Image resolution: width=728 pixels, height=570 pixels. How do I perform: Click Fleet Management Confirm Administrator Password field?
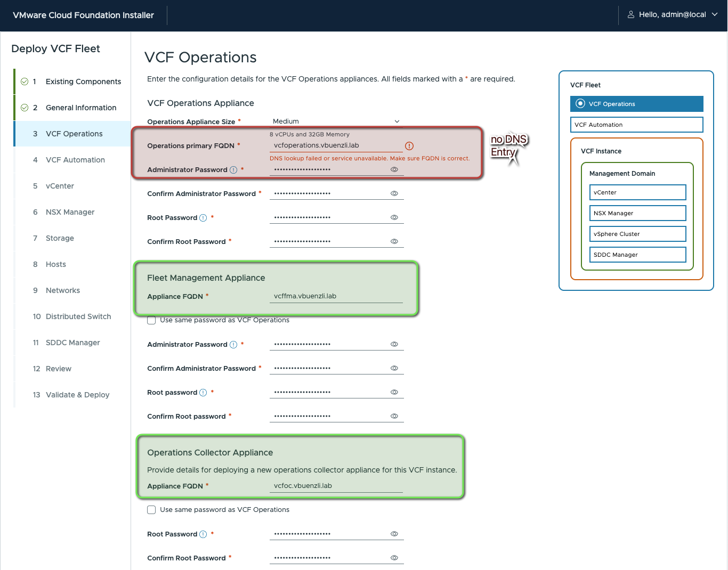click(x=336, y=368)
